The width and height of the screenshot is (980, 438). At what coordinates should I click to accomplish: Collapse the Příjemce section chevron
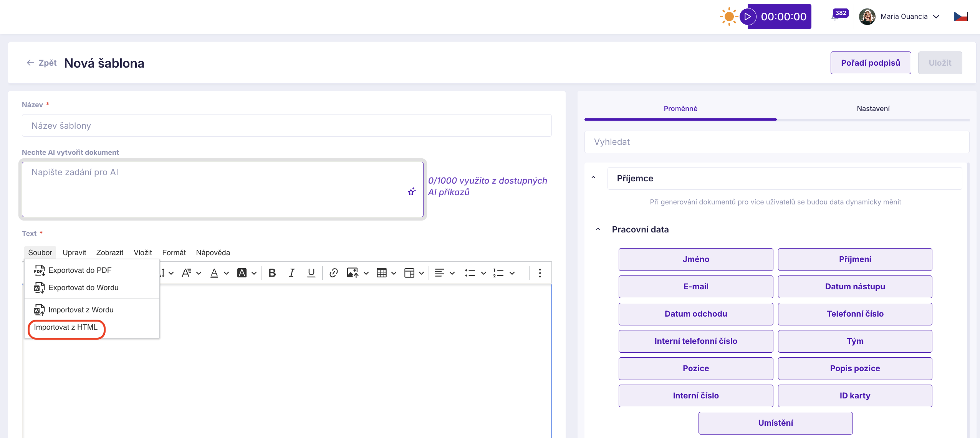593,178
